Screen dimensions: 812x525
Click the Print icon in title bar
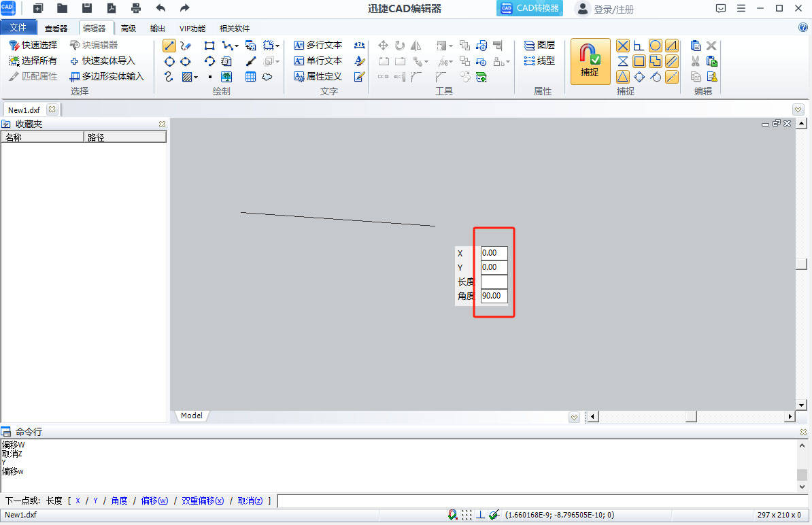click(x=136, y=8)
